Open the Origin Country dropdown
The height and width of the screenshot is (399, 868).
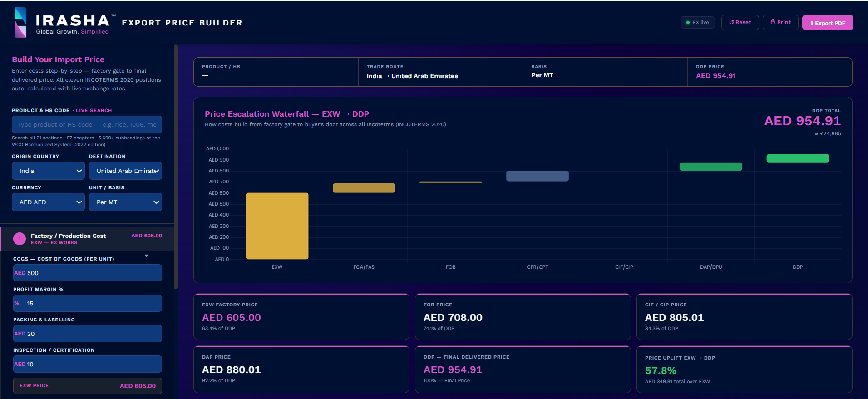pos(48,171)
